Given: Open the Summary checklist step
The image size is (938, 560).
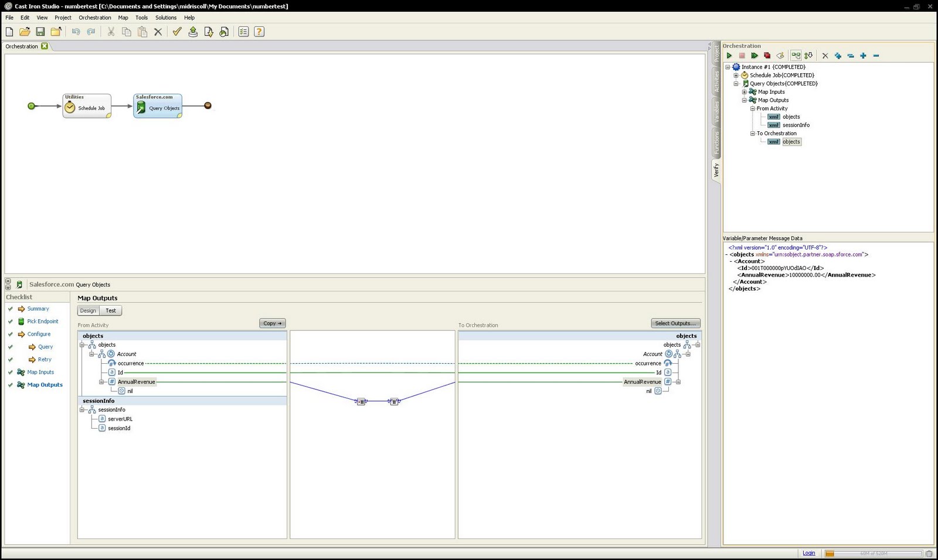Looking at the screenshot, I should (x=38, y=309).
